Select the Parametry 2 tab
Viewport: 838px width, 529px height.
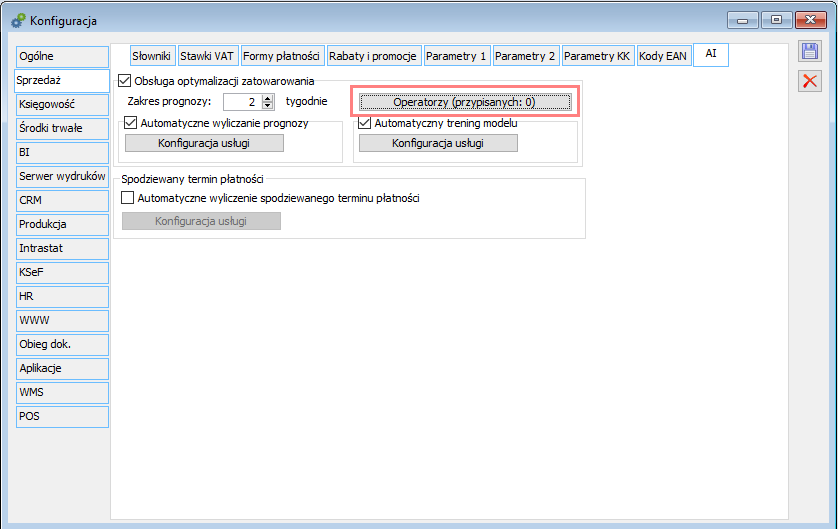[x=525, y=56]
